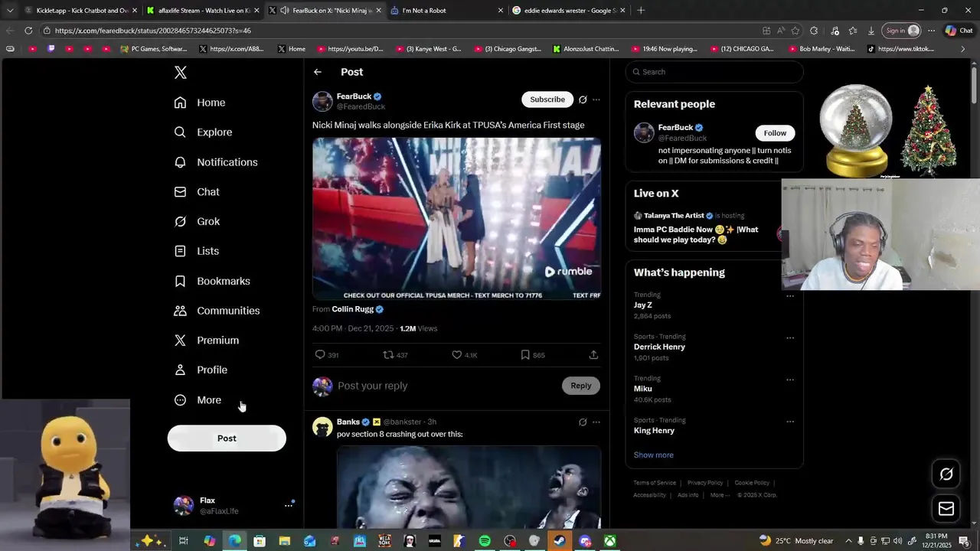
Task: Open Chat in the X sidebar
Action: click(x=197, y=192)
